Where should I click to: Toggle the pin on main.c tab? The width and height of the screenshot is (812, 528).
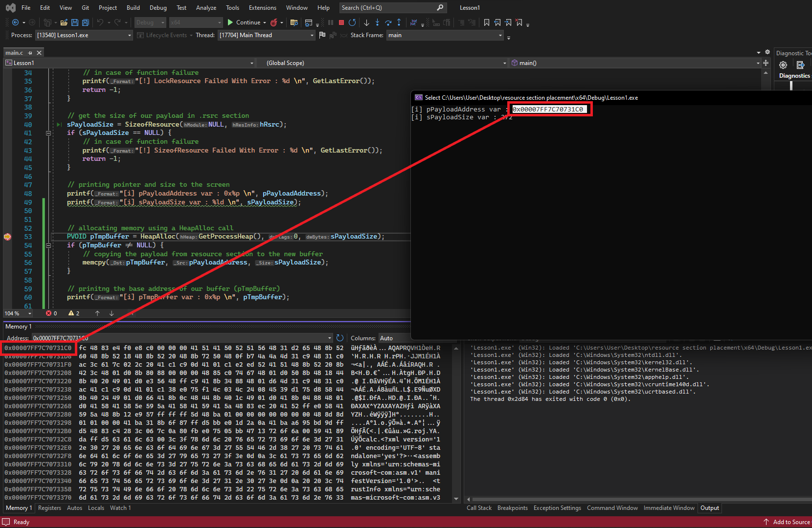click(30, 53)
